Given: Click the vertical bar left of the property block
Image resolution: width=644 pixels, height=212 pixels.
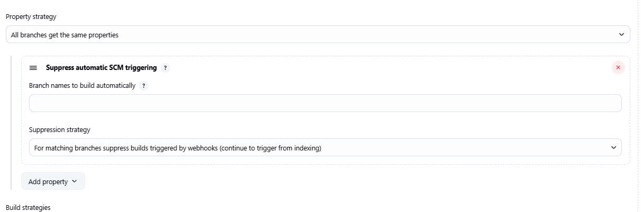Looking at the screenshot, I should 11,121.
